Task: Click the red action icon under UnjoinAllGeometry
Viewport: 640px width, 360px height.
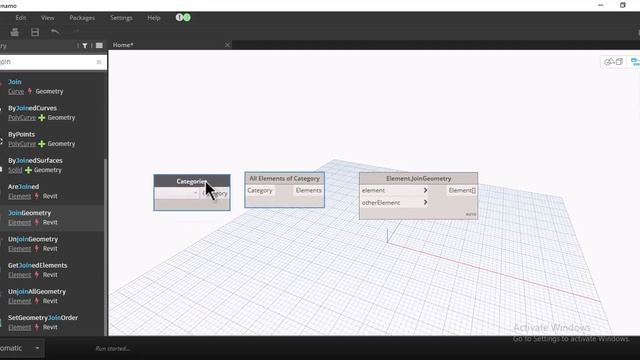Action: point(37,301)
